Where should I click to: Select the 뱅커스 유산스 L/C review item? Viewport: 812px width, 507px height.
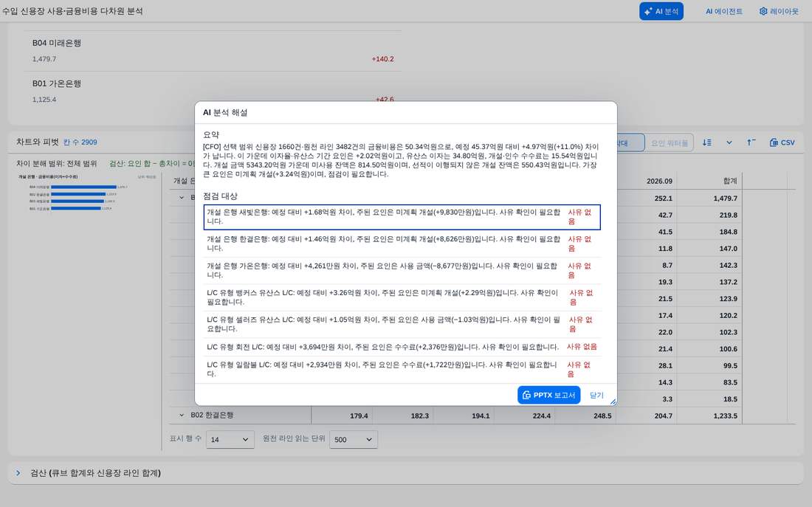(x=402, y=297)
